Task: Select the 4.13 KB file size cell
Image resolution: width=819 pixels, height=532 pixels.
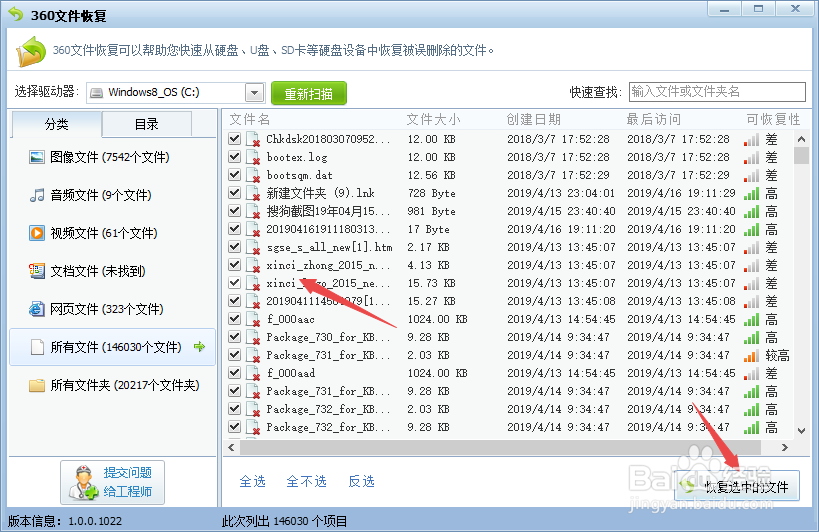Action: pos(428,265)
